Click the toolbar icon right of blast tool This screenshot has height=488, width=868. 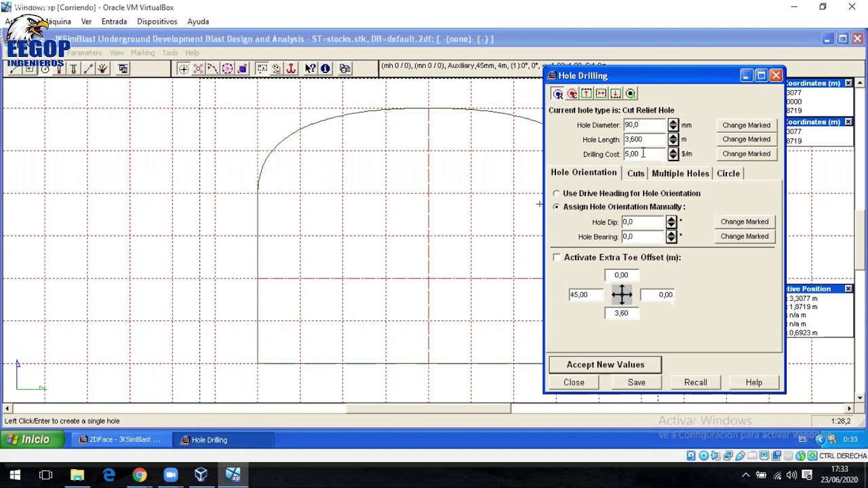(x=123, y=68)
